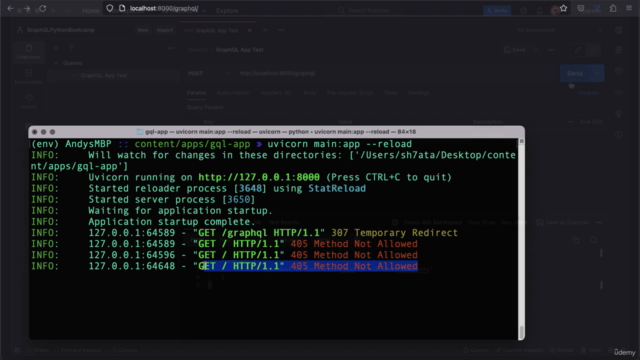Click the localhost:8000/graphql/ address bar

pos(164,8)
